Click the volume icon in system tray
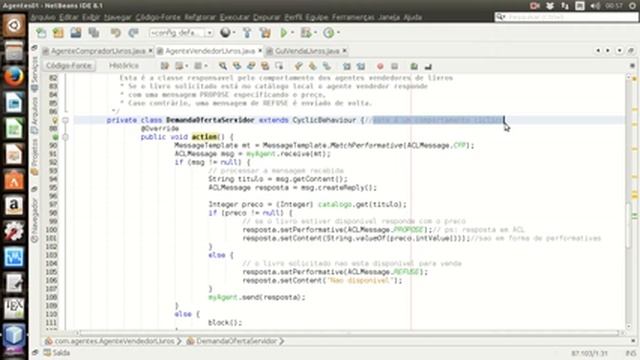Screen dimensions: 640x360 tap(595, 5)
